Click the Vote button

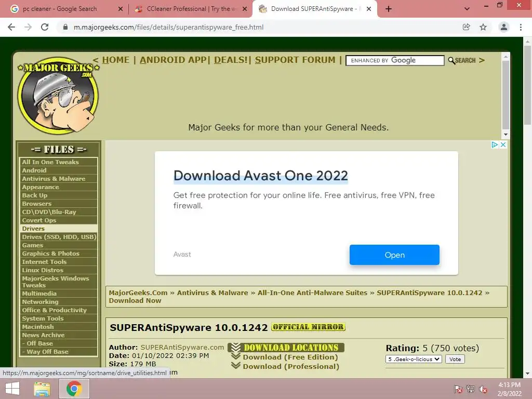[455, 359]
